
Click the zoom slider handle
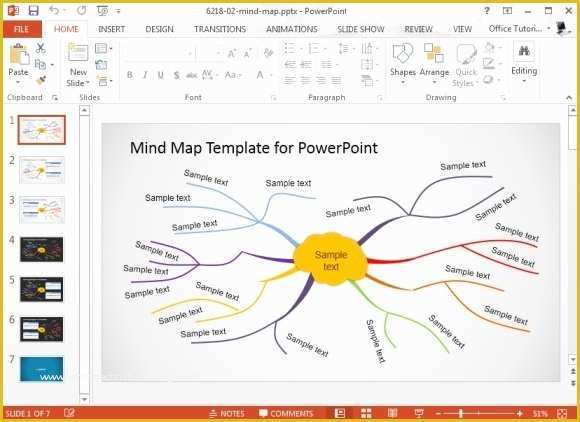(x=461, y=413)
